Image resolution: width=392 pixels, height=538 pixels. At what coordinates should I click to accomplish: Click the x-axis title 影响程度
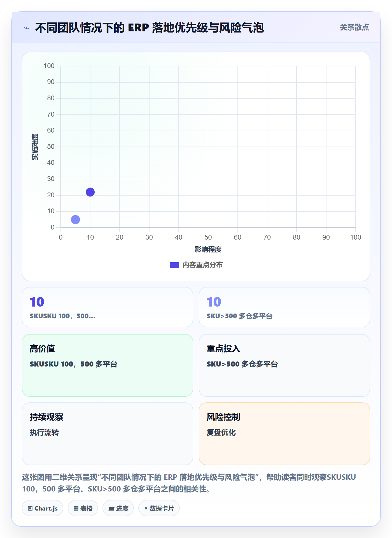[208, 249]
